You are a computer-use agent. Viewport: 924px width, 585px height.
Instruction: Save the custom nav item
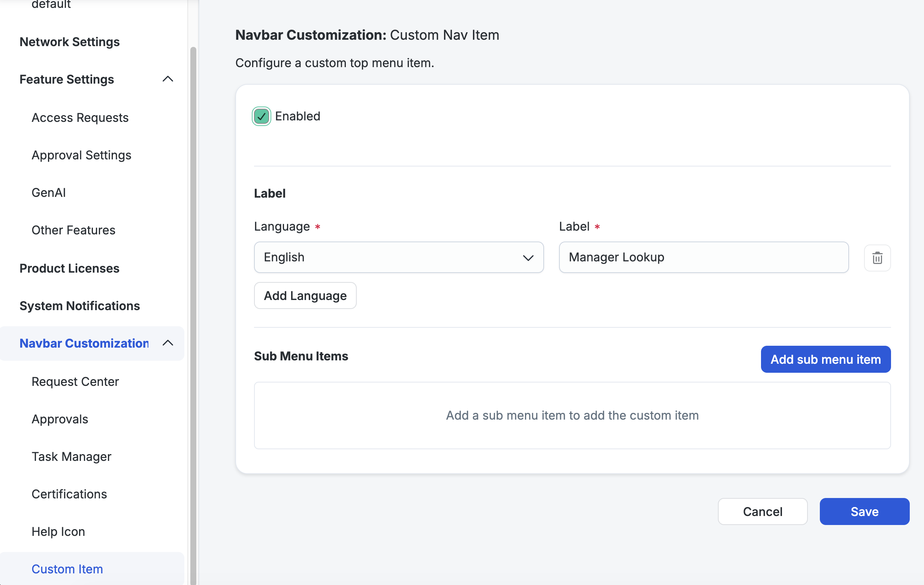864,511
